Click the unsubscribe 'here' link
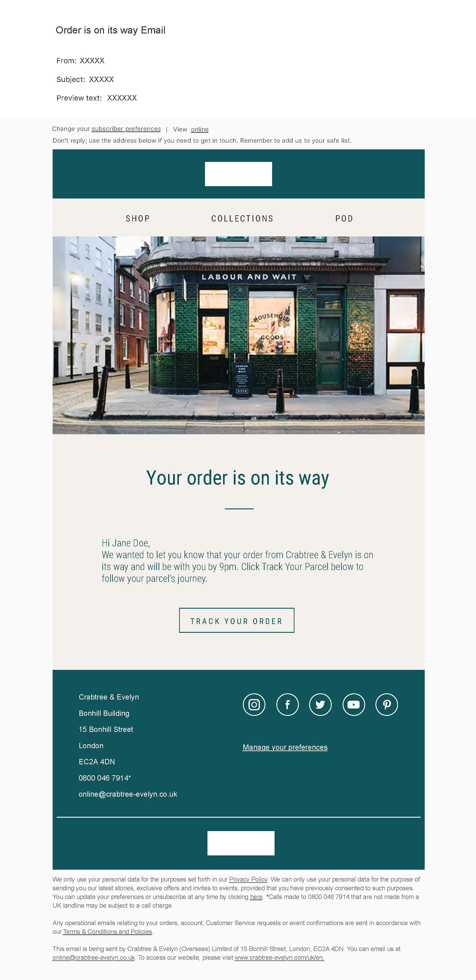The height and width of the screenshot is (980, 476). coord(256,897)
